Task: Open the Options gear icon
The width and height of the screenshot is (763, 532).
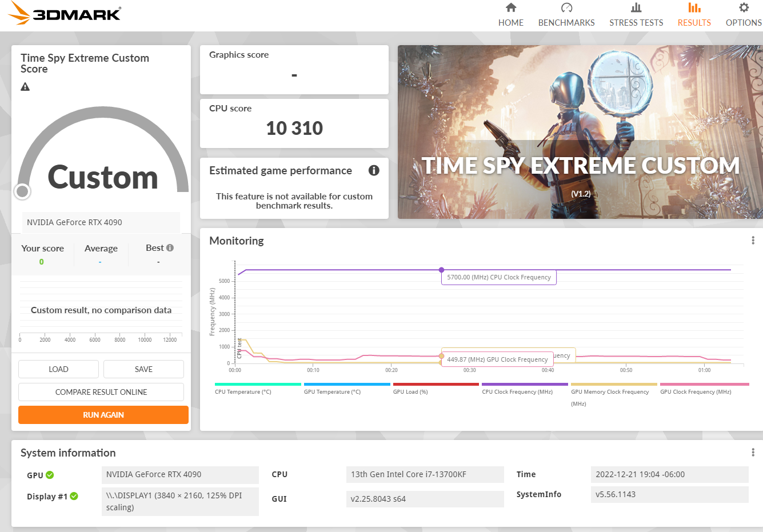Action: (744, 7)
